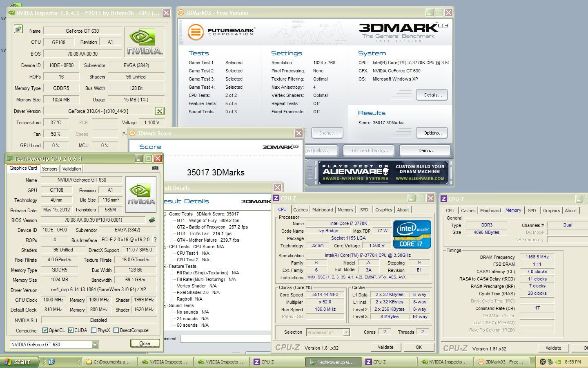Toggle the OpenCL checkbox in GPU-Z
This screenshot has height=368, width=588.
pyautogui.click(x=45, y=330)
